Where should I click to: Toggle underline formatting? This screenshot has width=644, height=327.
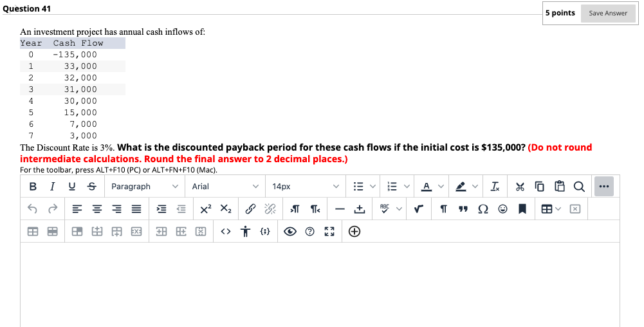pos(72,187)
